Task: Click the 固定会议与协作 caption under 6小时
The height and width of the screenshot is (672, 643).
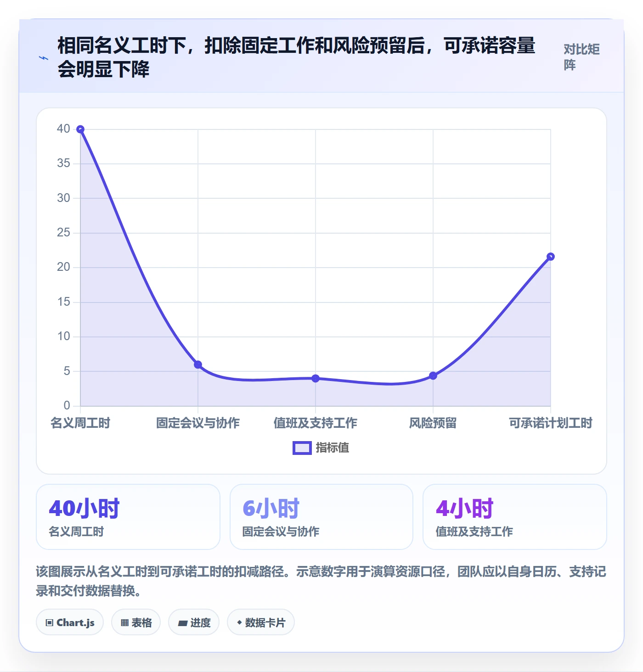Action: point(281,532)
